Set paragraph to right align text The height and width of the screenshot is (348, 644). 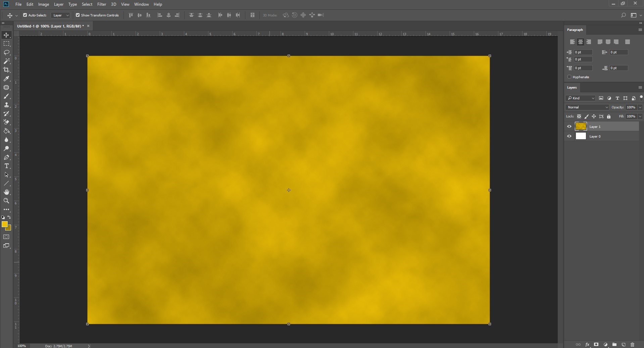coord(589,42)
